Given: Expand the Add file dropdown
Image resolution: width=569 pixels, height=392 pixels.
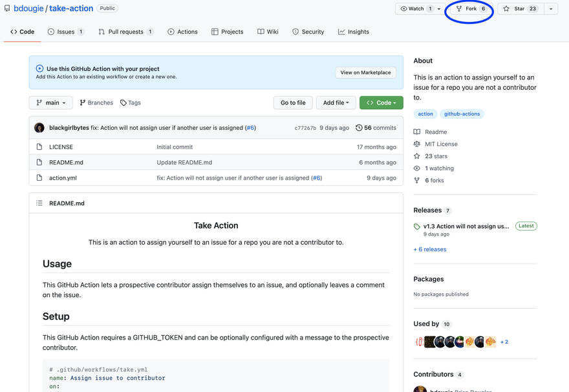Looking at the screenshot, I should [336, 103].
